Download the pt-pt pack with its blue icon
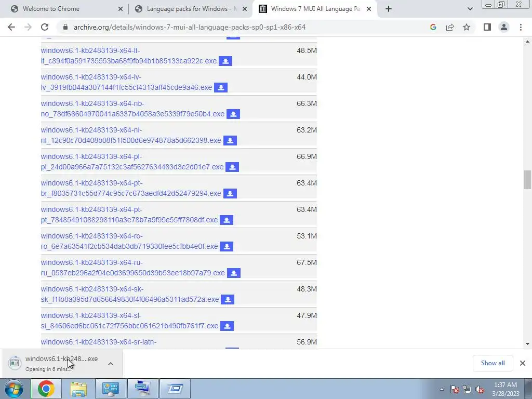The image size is (532, 399). coord(227,220)
